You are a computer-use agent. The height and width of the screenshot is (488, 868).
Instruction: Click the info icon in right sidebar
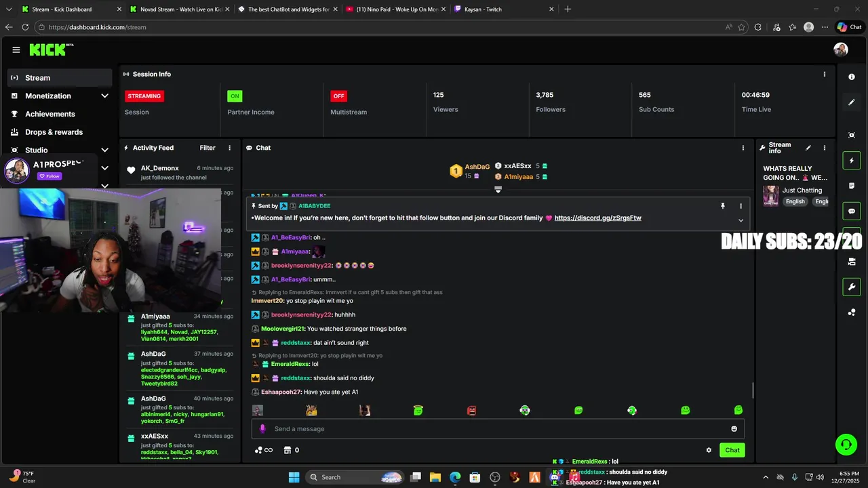pyautogui.click(x=852, y=77)
